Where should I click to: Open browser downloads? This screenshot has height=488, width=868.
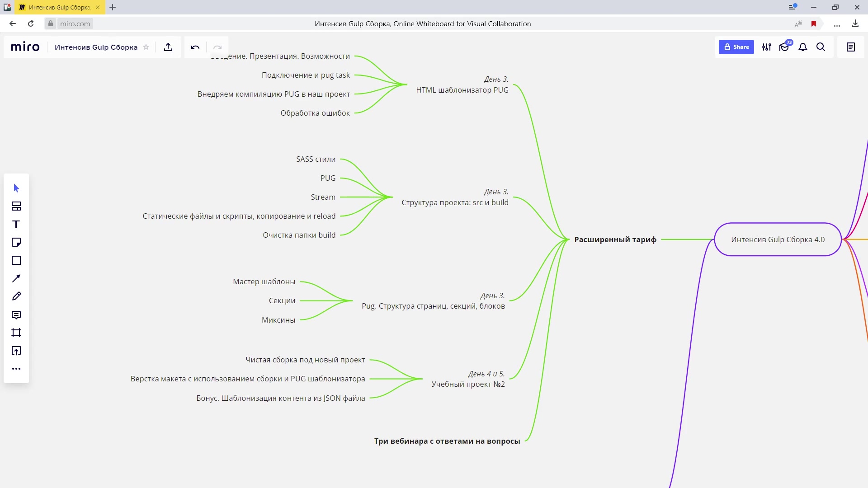855,23
